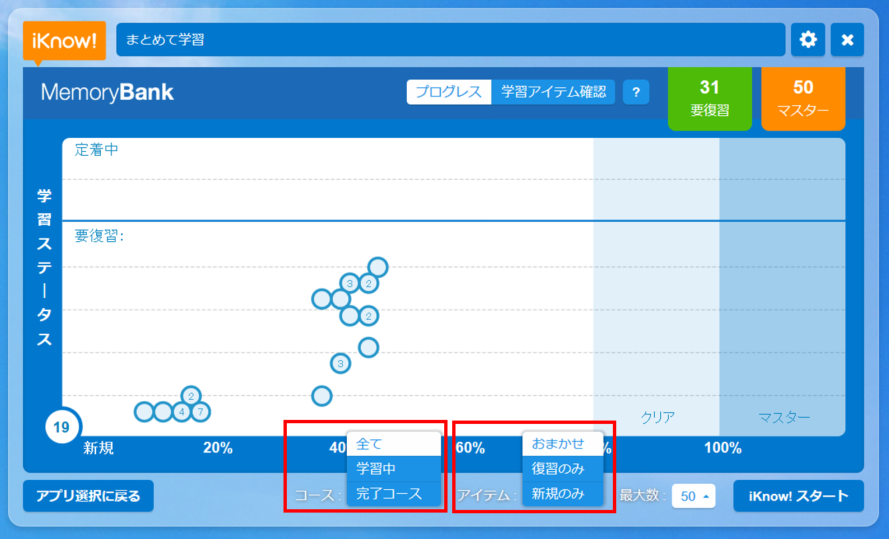
Task: Click the 20% axis label
Action: 218,448
